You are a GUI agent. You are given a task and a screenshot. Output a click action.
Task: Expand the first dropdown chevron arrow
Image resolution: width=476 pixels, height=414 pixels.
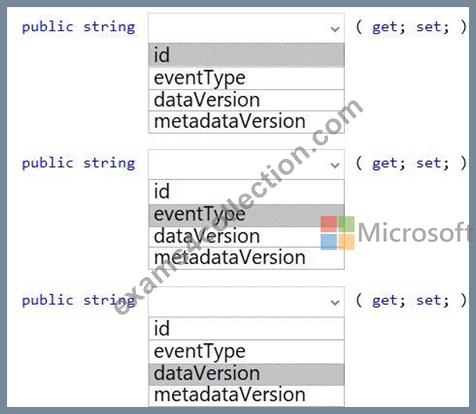click(x=335, y=29)
